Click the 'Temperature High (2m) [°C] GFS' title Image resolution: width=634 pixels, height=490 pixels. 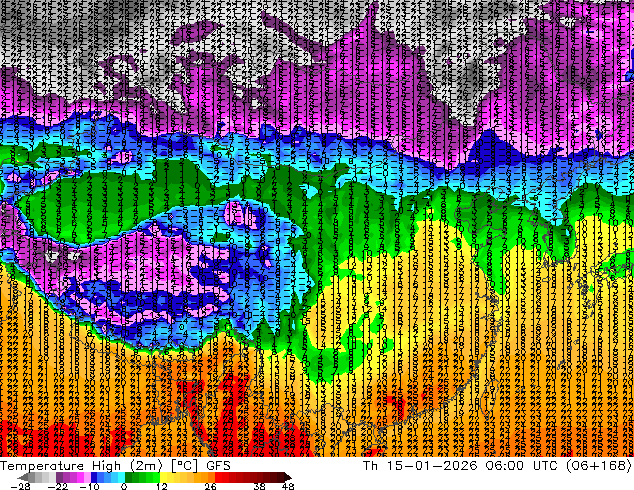(115, 466)
